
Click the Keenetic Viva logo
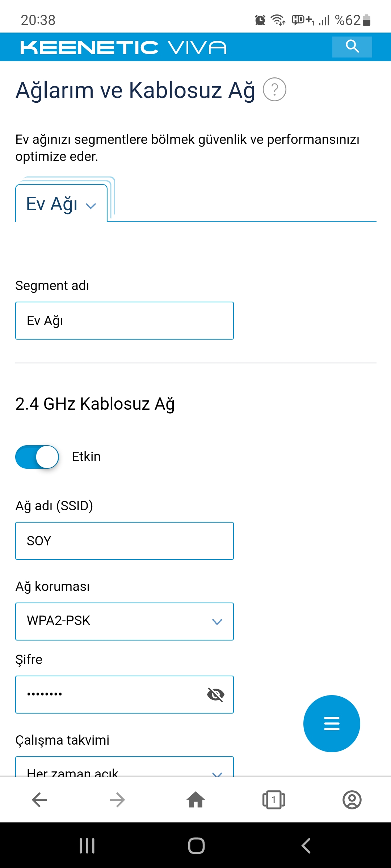coord(123,47)
